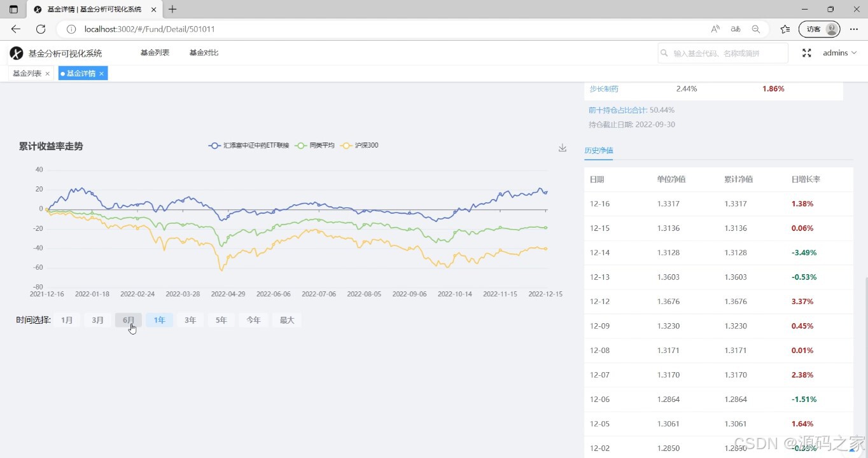Click the 1.3136 unit value for 12-15

(668, 228)
